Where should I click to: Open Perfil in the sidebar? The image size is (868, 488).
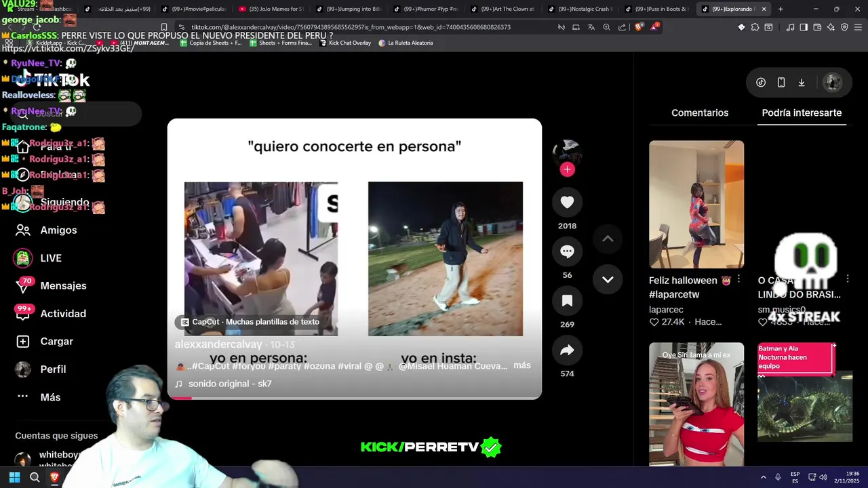pos(41,369)
